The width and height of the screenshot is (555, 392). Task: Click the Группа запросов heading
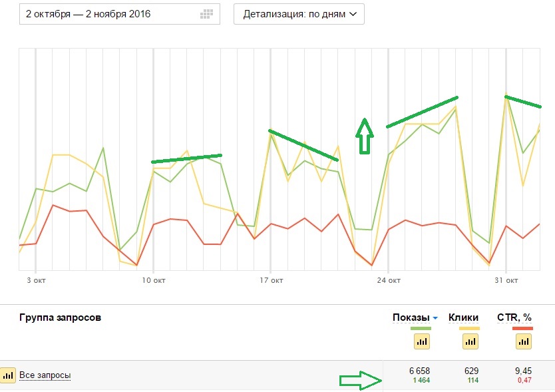click(x=61, y=318)
